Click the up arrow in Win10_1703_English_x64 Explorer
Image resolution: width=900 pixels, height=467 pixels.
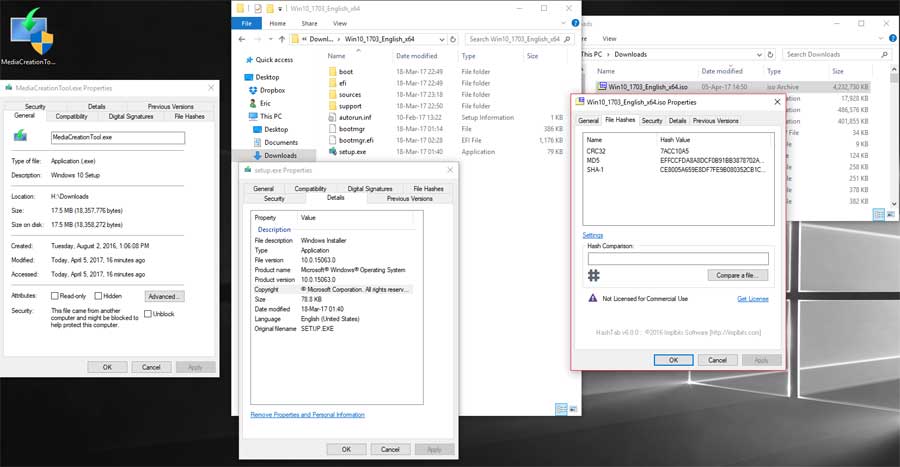281,39
